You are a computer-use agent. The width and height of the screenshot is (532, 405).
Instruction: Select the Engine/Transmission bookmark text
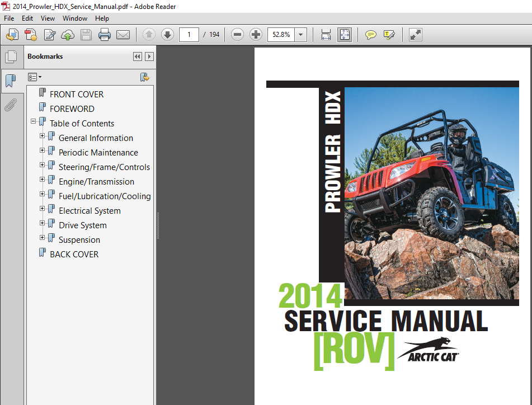click(x=96, y=182)
